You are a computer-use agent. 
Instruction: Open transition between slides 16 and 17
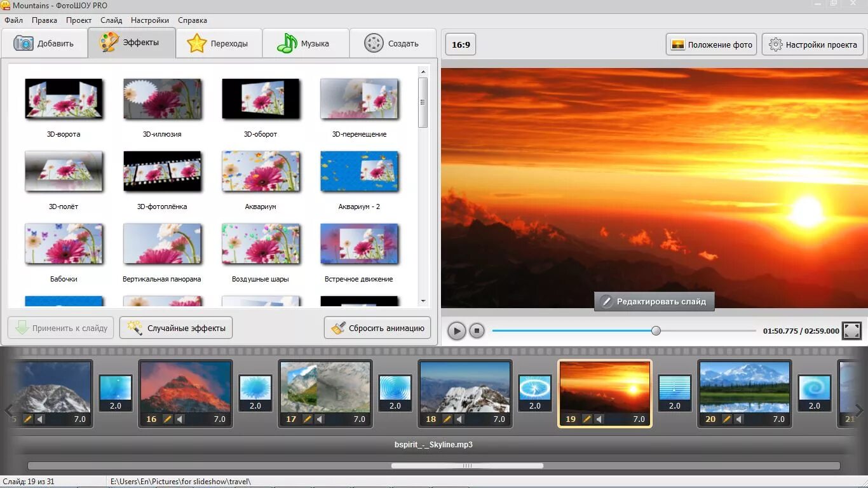(255, 393)
